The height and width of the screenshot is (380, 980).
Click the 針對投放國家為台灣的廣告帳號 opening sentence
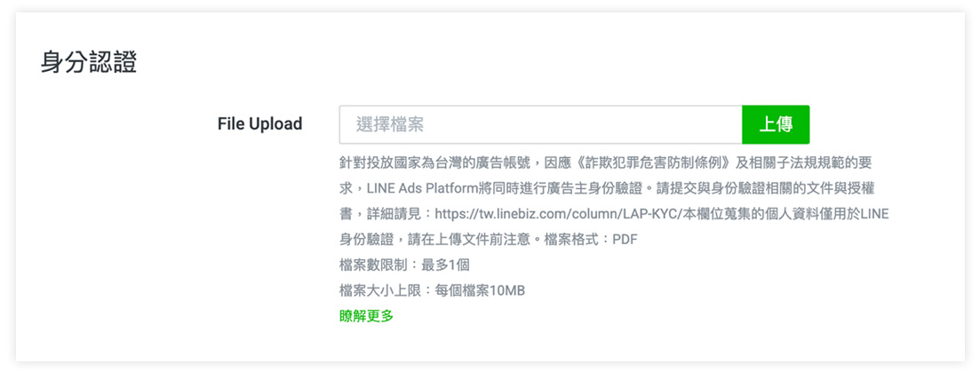[x=435, y=163]
